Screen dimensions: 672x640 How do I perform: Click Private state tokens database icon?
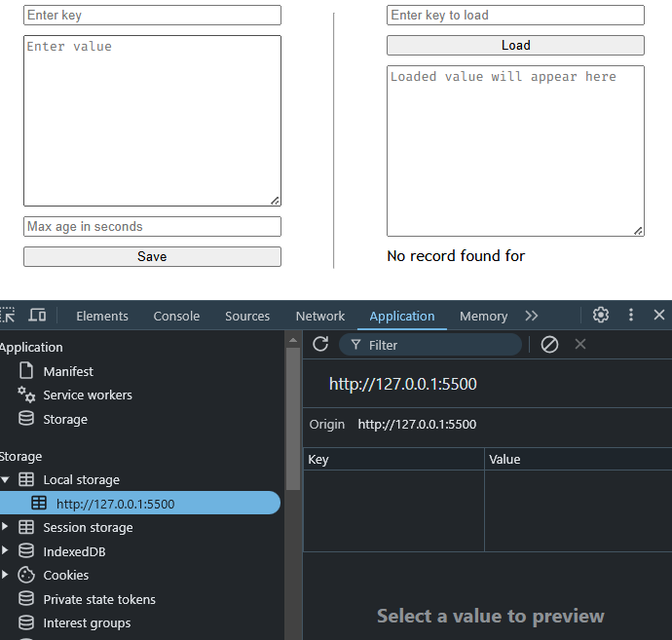[26, 598]
